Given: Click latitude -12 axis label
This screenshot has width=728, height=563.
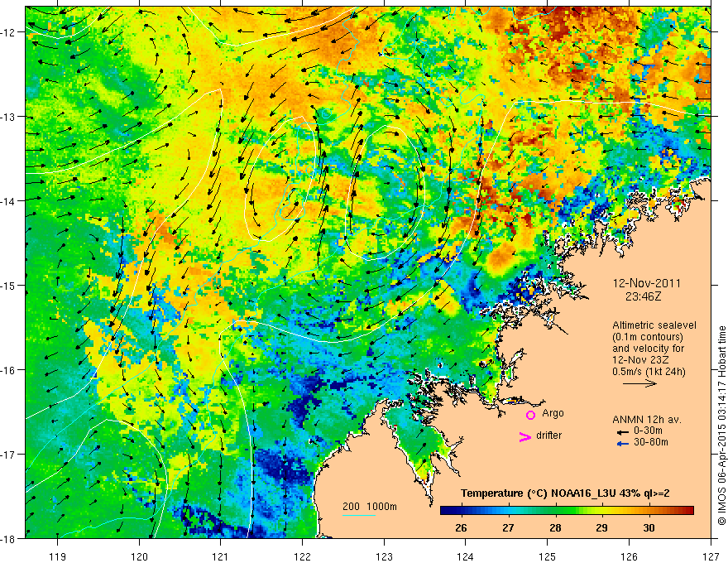Looking at the screenshot, I should [x=10, y=32].
